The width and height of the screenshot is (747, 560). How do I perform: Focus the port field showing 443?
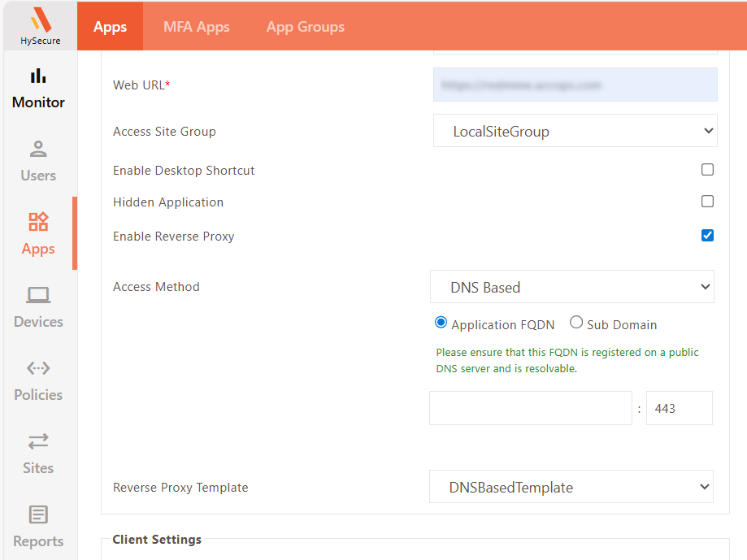pos(679,408)
